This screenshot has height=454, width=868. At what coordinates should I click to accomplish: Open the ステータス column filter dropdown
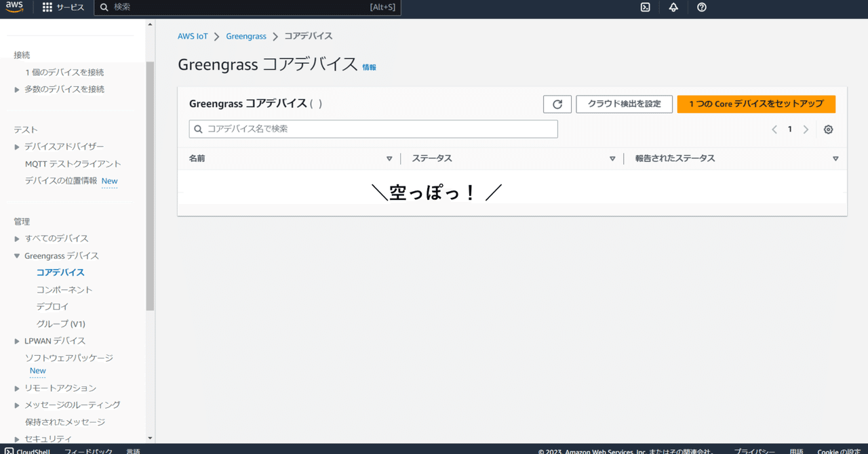coord(612,158)
